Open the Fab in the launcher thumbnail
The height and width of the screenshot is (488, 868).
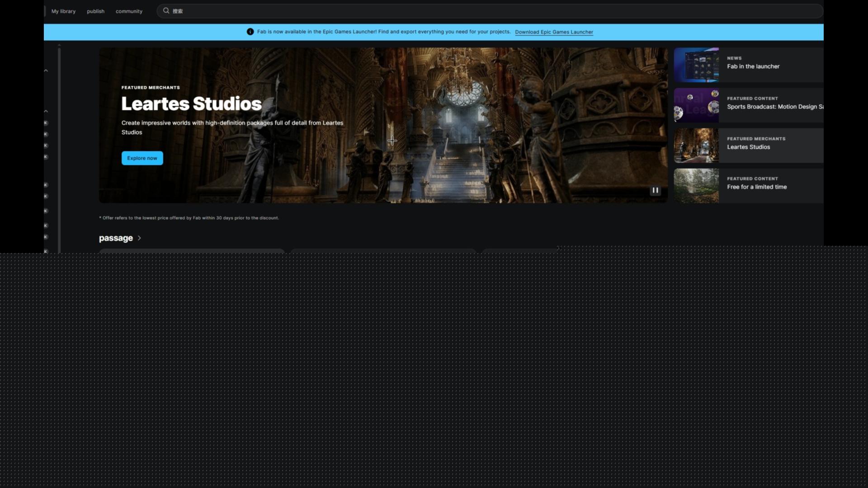696,65
